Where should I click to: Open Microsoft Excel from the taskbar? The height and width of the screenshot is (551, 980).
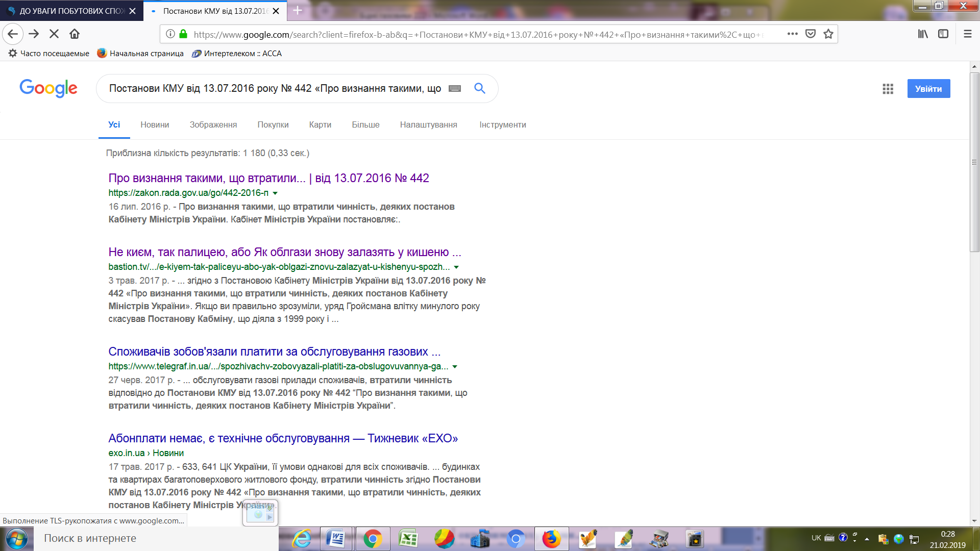pos(408,539)
